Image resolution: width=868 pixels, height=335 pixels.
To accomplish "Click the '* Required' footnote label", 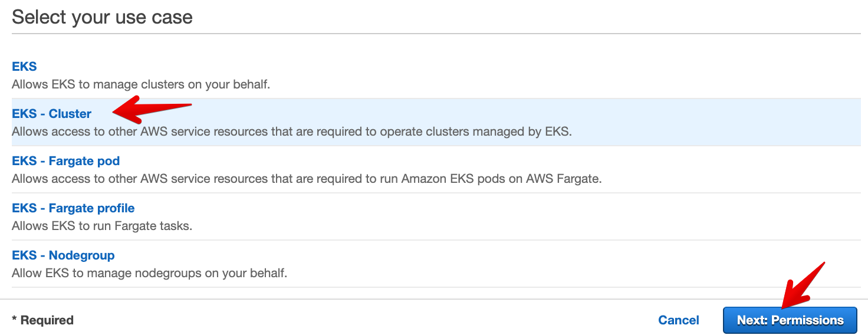I will coord(42,320).
